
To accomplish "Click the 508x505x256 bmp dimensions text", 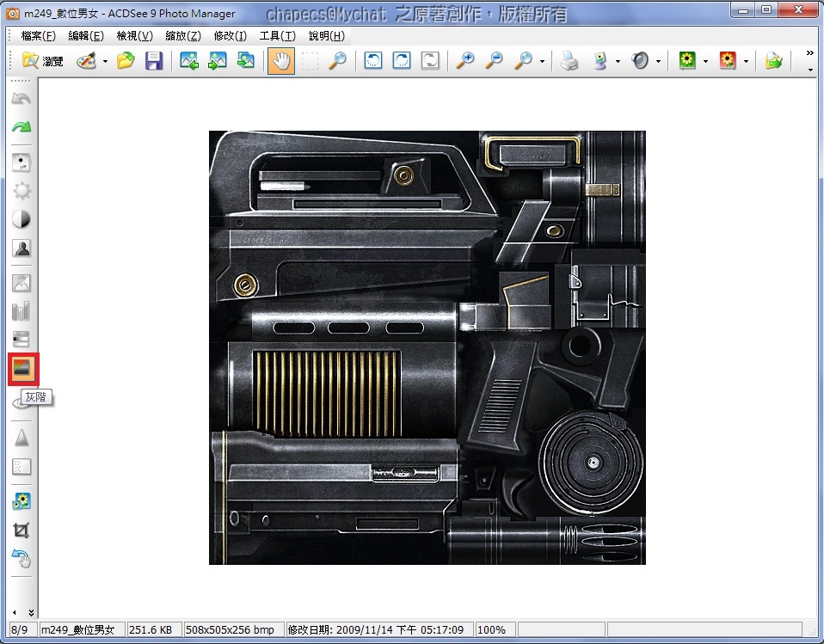I will point(230,630).
